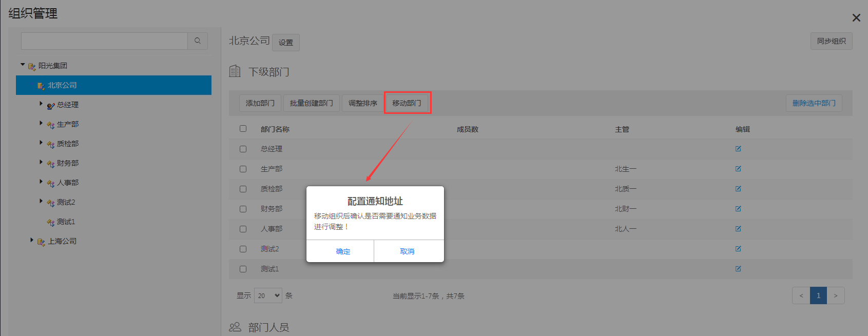
Task: Tick the select-all checkbox in table header
Action: pyautogui.click(x=243, y=129)
